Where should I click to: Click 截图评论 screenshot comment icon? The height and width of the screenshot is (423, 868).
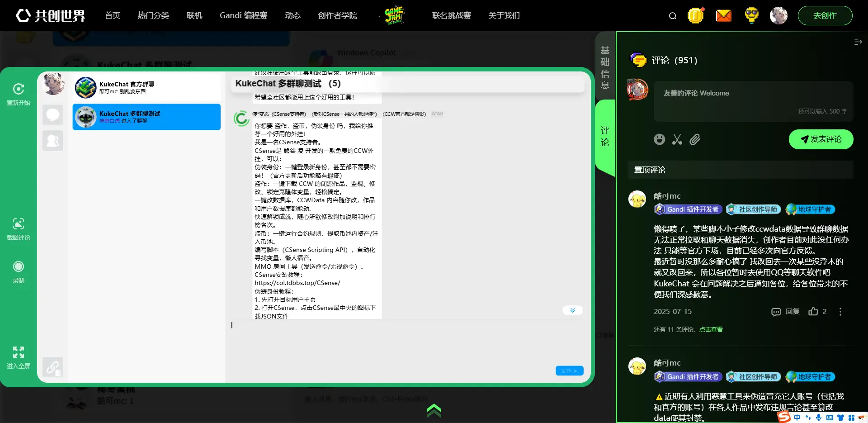[x=19, y=228]
